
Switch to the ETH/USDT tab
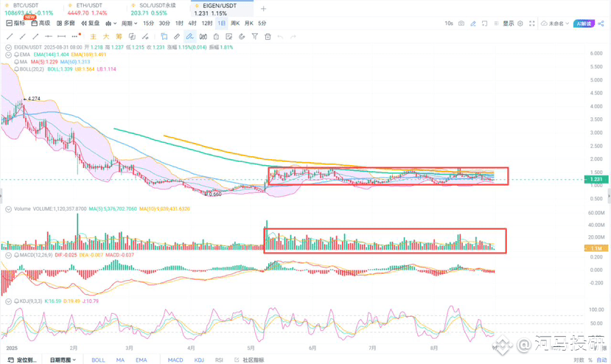tap(88, 9)
